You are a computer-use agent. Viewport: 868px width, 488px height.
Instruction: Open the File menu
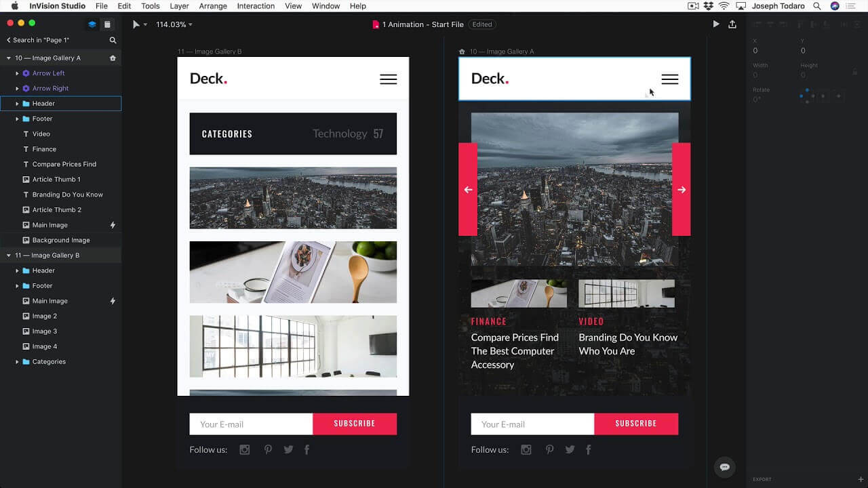[x=102, y=6]
